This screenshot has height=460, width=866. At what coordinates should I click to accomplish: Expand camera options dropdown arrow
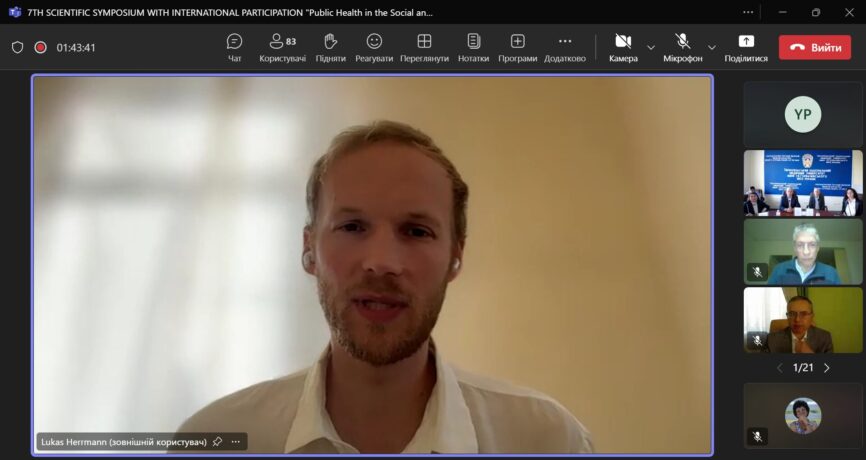651,47
